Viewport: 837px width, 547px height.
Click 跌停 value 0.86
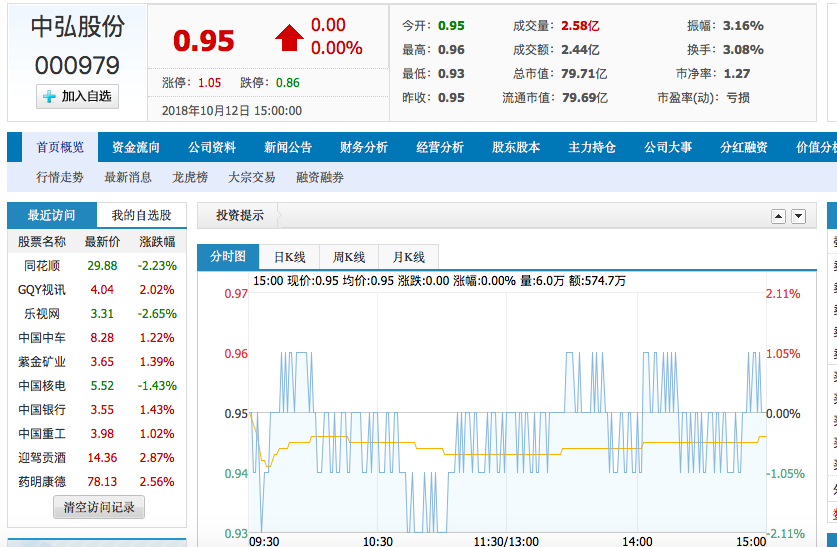[288, 83]
